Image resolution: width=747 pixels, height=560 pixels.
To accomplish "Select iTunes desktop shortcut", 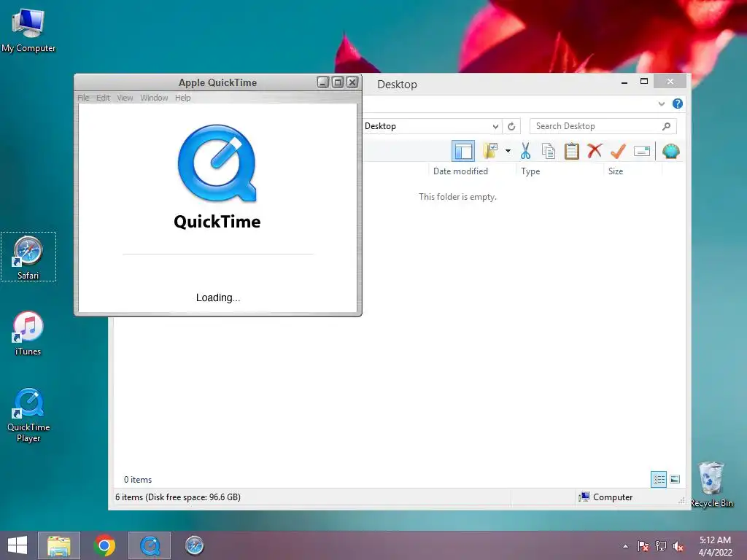I will [28, 332].
